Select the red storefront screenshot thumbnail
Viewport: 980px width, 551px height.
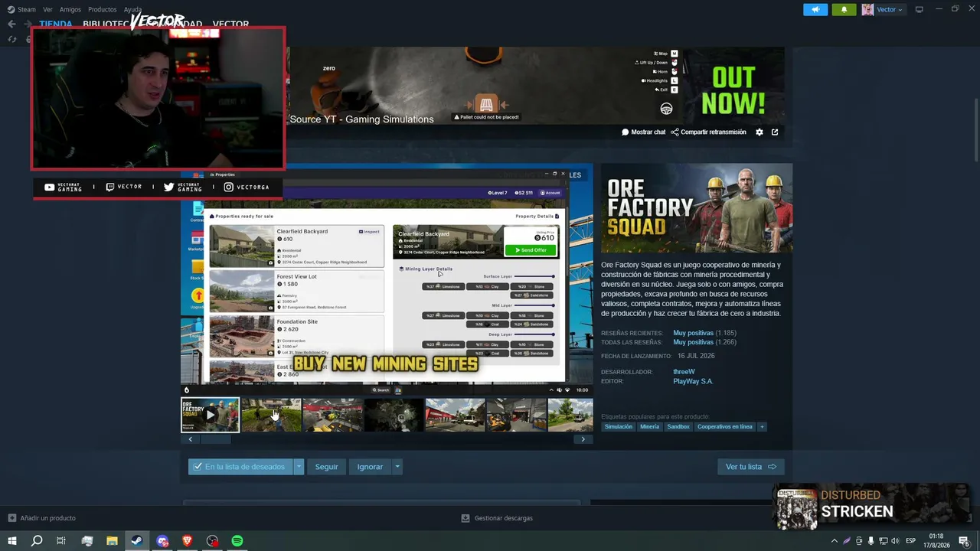[x=455, y=415]
